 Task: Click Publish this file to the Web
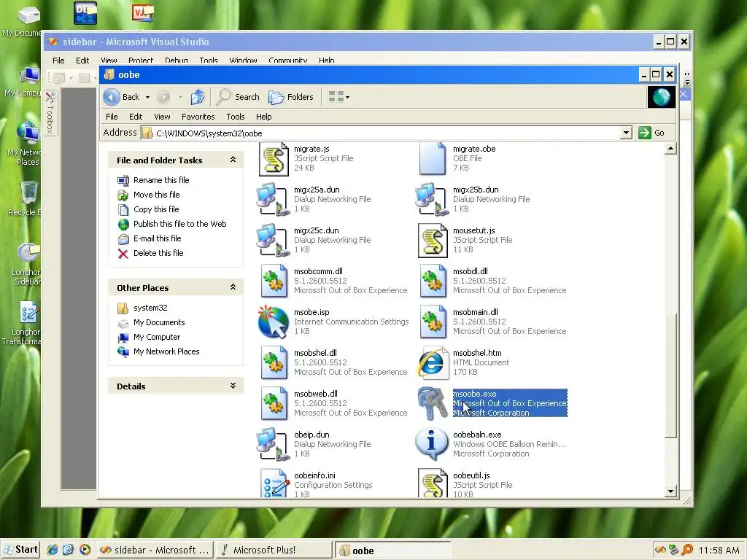click(179, 224)
